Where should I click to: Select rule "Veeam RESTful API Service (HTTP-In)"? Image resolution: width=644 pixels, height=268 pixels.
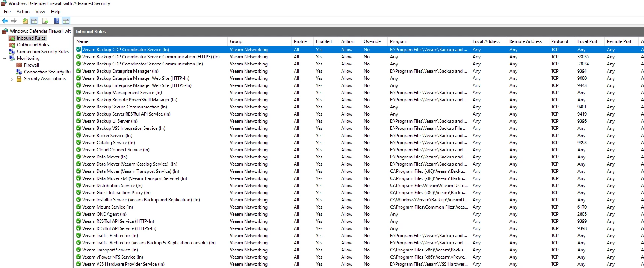[118, 221]
